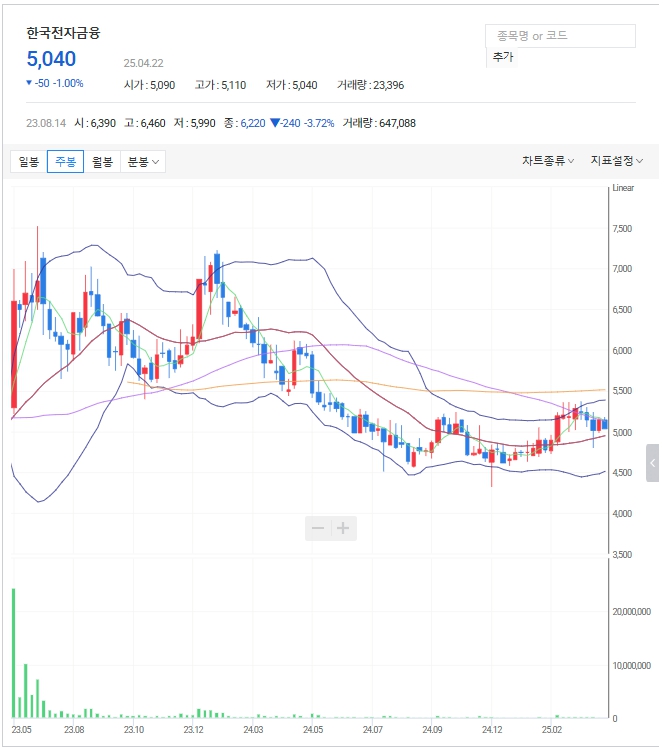This screenshot has width=667, height=747.
Task: Click the 7,500 price axis label
Action: pyautogui.click(x=622, y=229)
